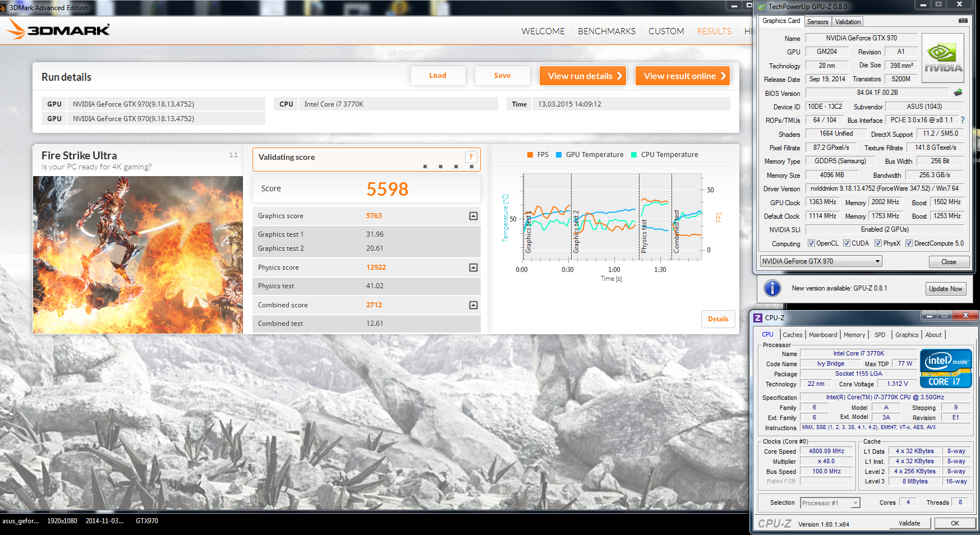The width and height of the screenshot is (980, 535).
Task: Click the Graphics score value 5763
Action: [x=374, y=216]
